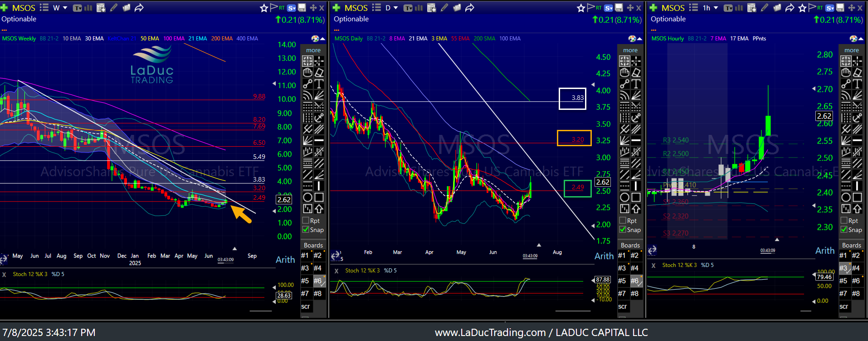
Task: Open color palette icon on weekly chart
Action: [x=315, y=39]
